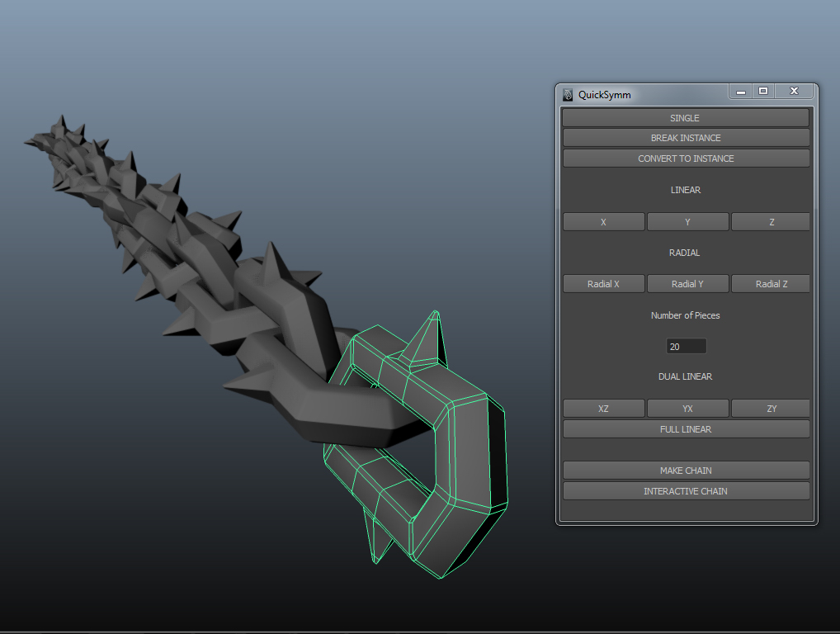This screenshot has height=634, width=840.
Task: Click the Number of Pieces field
Action: click(x=686, y=346)
